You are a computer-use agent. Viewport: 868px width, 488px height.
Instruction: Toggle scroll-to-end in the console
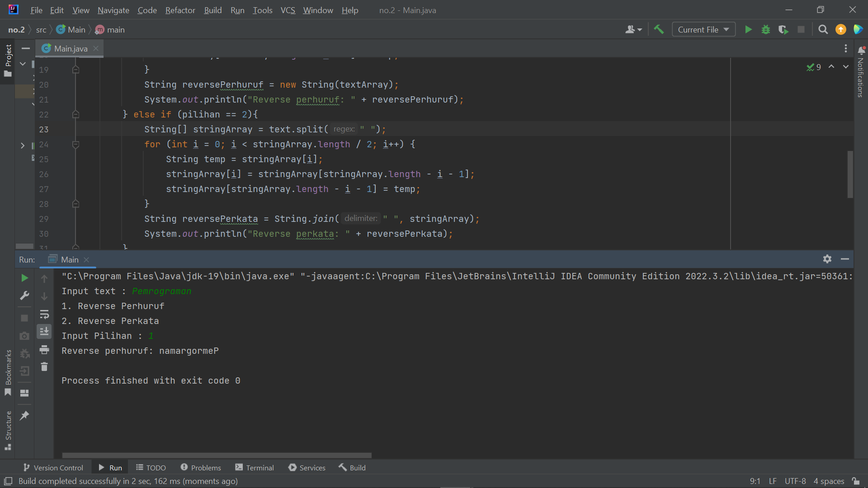point(44,331)
